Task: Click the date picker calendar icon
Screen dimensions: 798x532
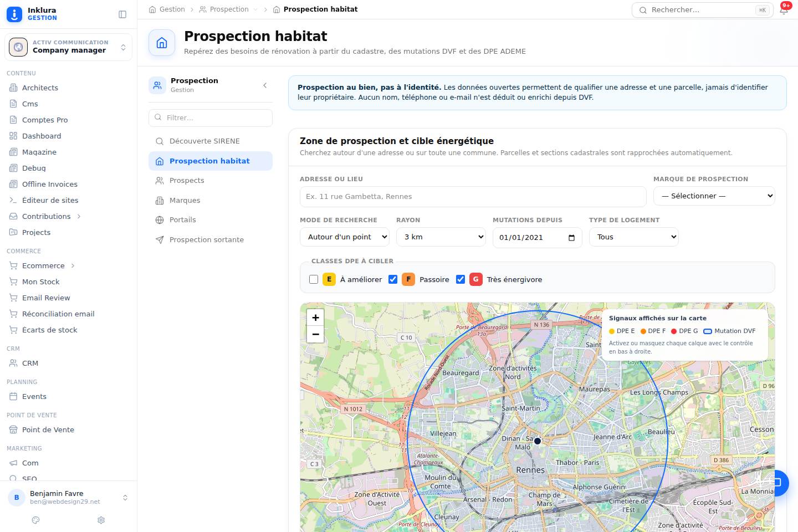Action: (571, 237)
